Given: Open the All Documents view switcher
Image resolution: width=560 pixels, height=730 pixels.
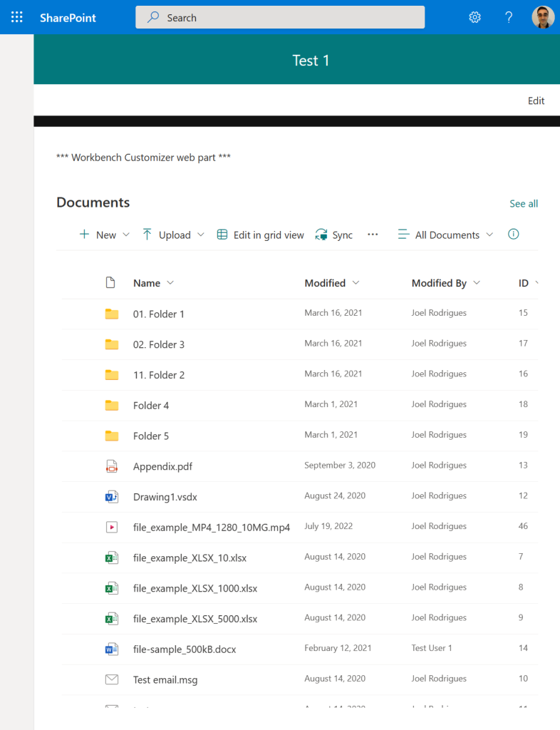Looking at the screenshot, I should [x=445, y=235].
